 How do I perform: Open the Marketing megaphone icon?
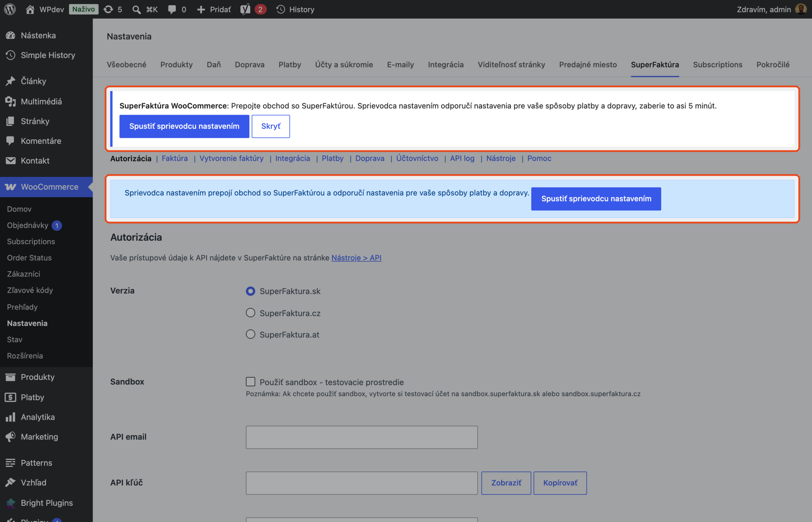coord(10,437)
